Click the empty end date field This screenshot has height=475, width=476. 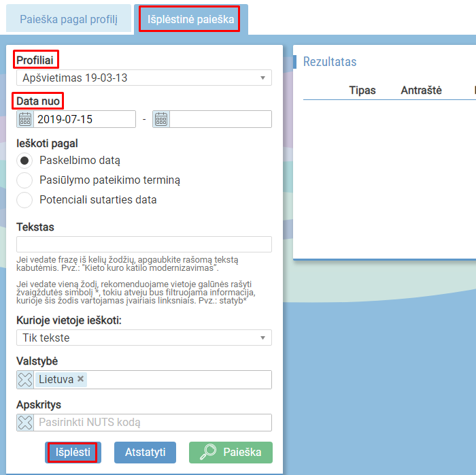tap(220, 119)
